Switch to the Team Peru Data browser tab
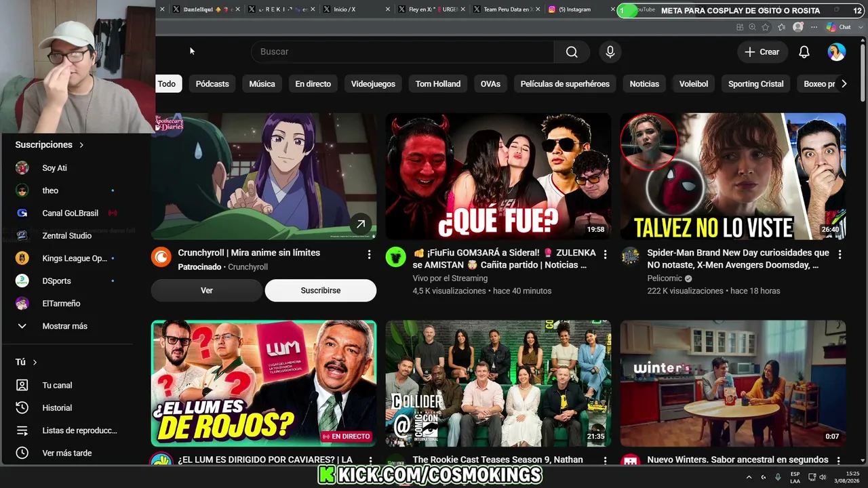This screenshot has width=868, height=488. (x=505, y=9)
